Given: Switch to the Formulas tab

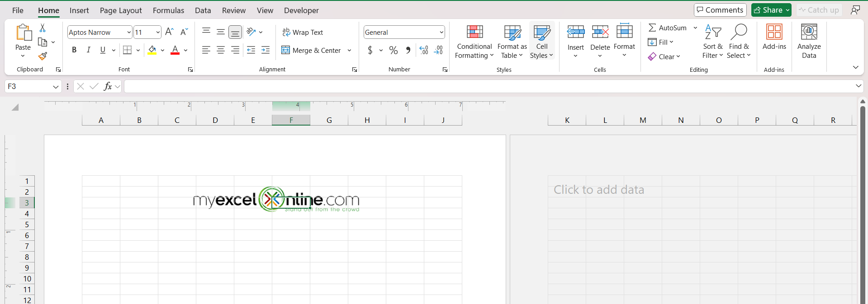Looking at the screenshot, I should [x=168, y=10].
